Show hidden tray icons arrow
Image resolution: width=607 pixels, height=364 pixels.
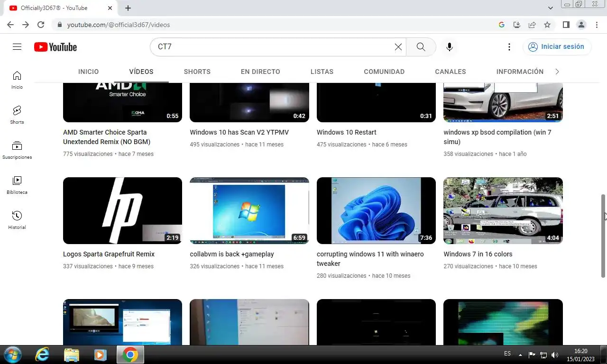(520, 355)
